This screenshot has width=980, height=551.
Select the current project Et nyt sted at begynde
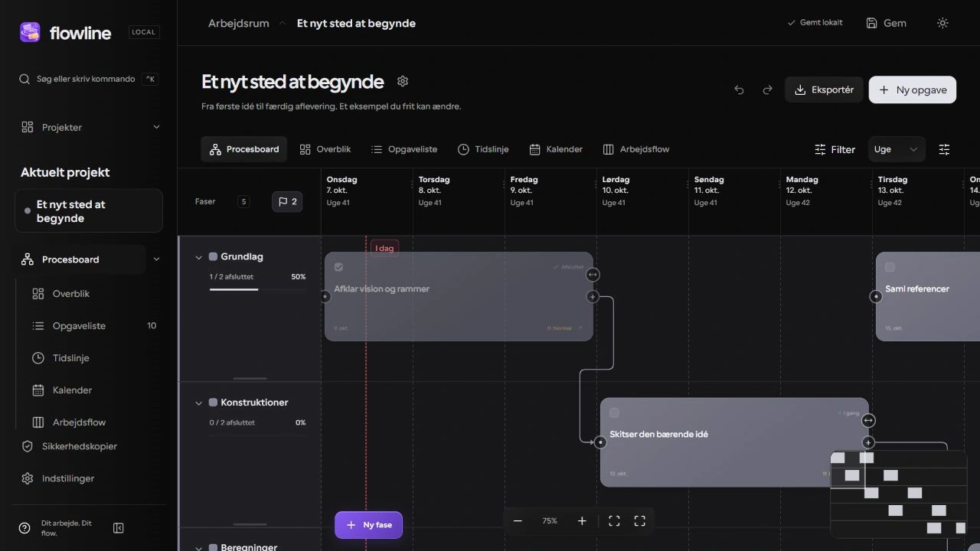[89, 210]
